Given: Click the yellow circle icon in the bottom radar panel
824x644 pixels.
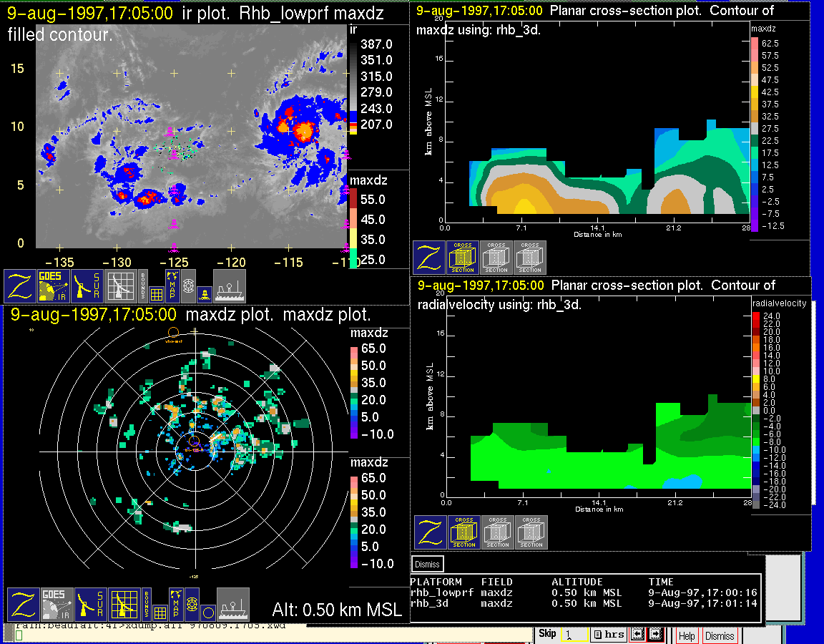Looking at the screenshot, I should [207, 612].
